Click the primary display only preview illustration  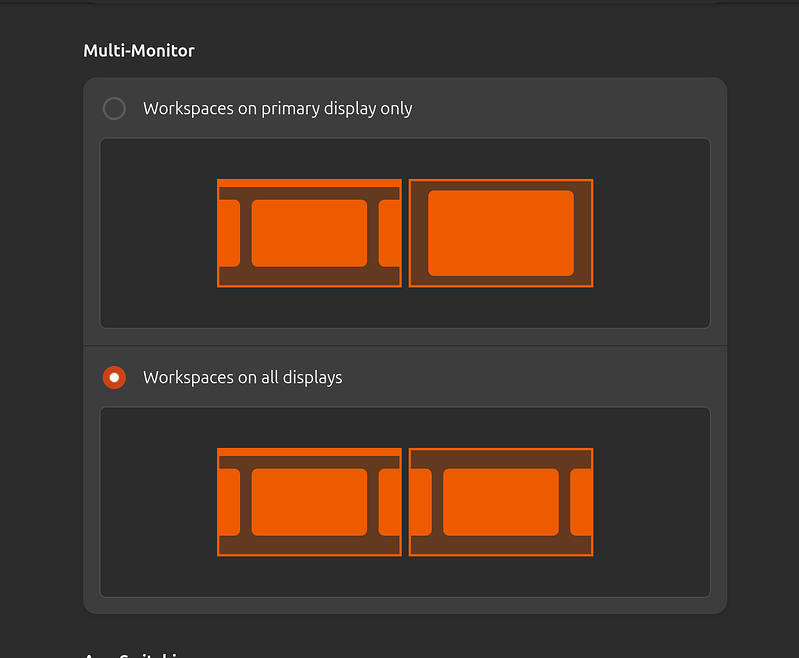(405, 233)
